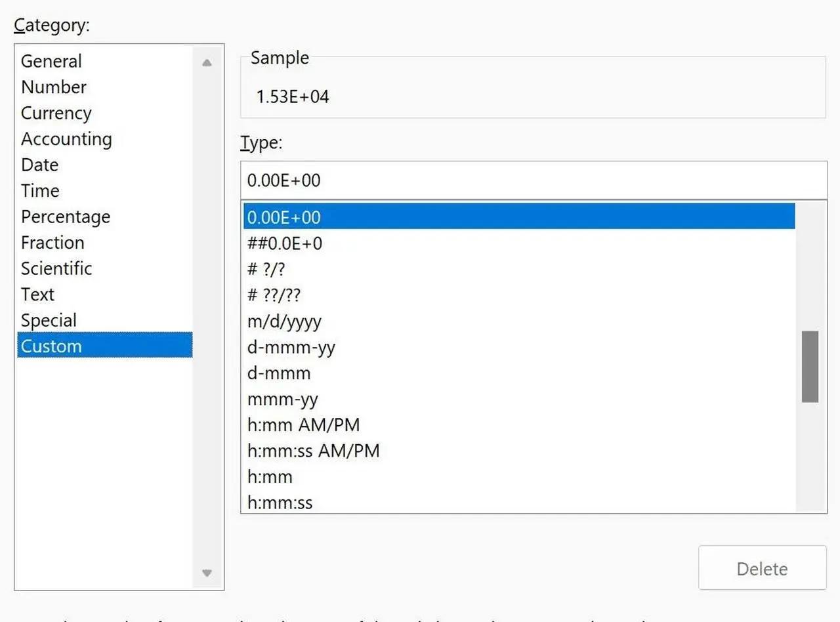Choose the h:mm:ss time format

(x=519, y=503)
